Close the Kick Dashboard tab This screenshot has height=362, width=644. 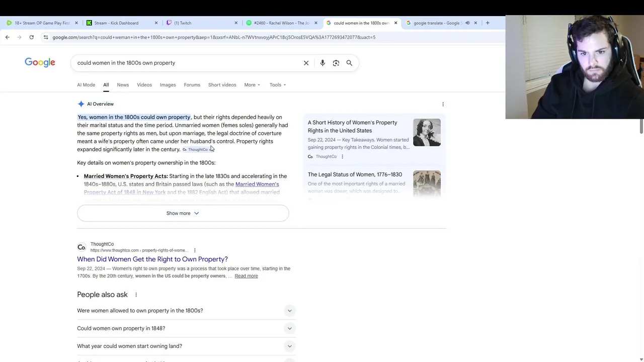click(x=156, y=23)
